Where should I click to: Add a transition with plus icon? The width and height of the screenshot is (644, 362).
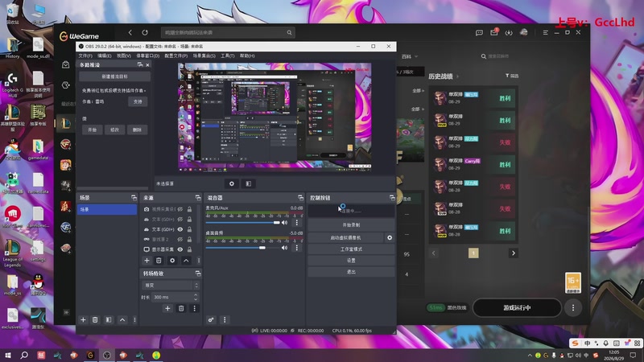(x=167, y=308)
